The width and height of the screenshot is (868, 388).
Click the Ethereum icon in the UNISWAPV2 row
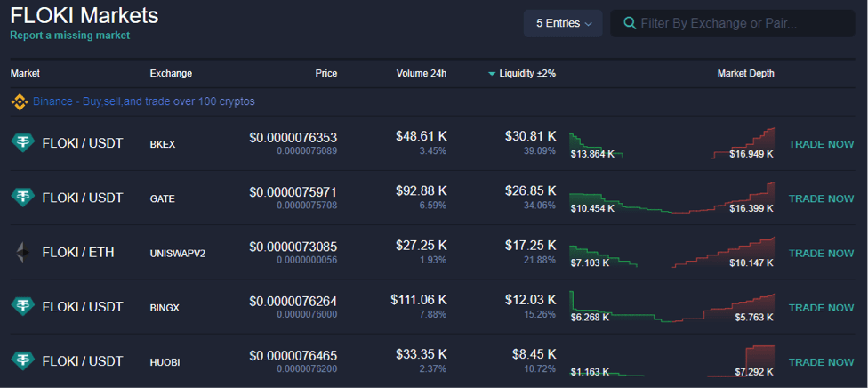coord(23,252)
